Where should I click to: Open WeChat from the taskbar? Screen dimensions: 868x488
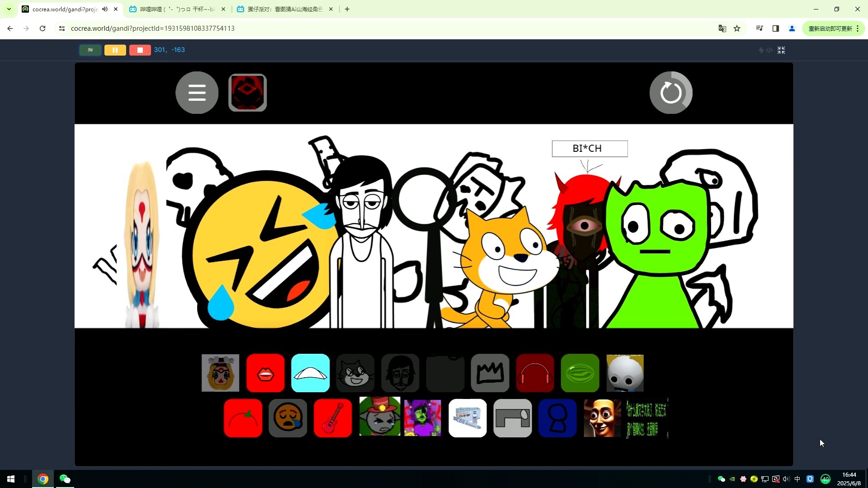coord(65,479)
